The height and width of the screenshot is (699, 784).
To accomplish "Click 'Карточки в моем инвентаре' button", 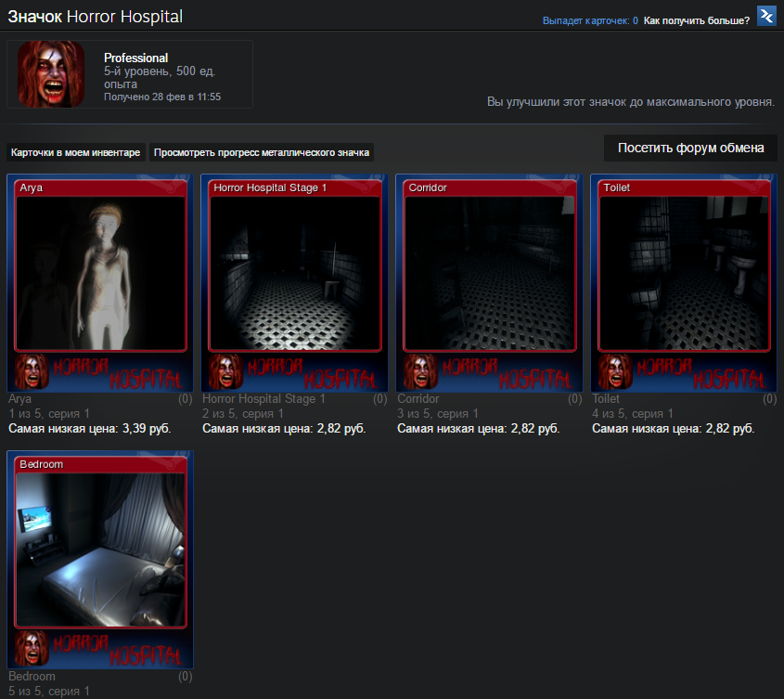I will pyautogui.click(x=75, y=152).
